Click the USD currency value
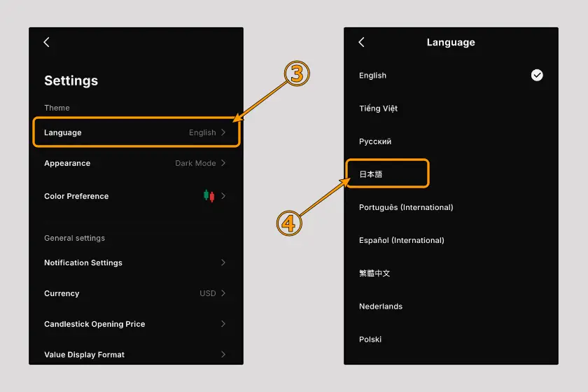This screenshot has width=588, height=392. [x=208, y=293]
